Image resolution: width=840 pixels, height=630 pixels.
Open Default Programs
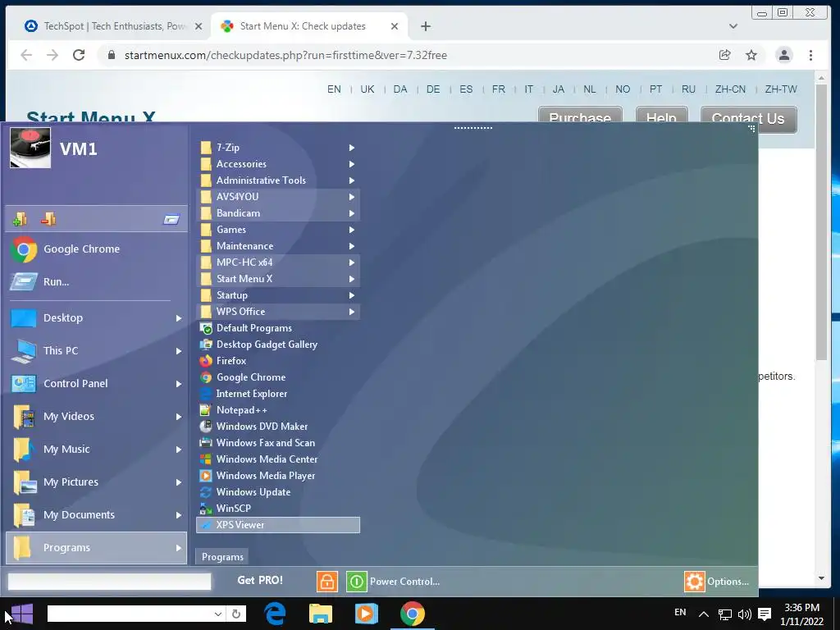click(x=278, y=328)
